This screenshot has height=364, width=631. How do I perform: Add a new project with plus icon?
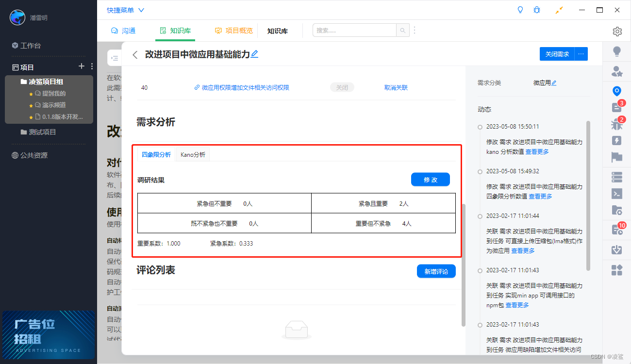81,66
